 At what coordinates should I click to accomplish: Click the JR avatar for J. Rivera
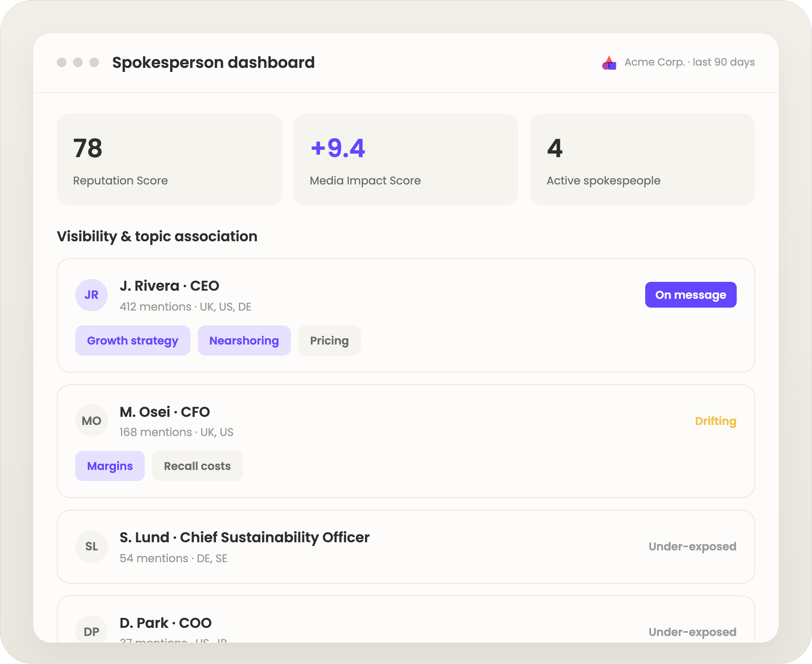(x=92, y=295)
